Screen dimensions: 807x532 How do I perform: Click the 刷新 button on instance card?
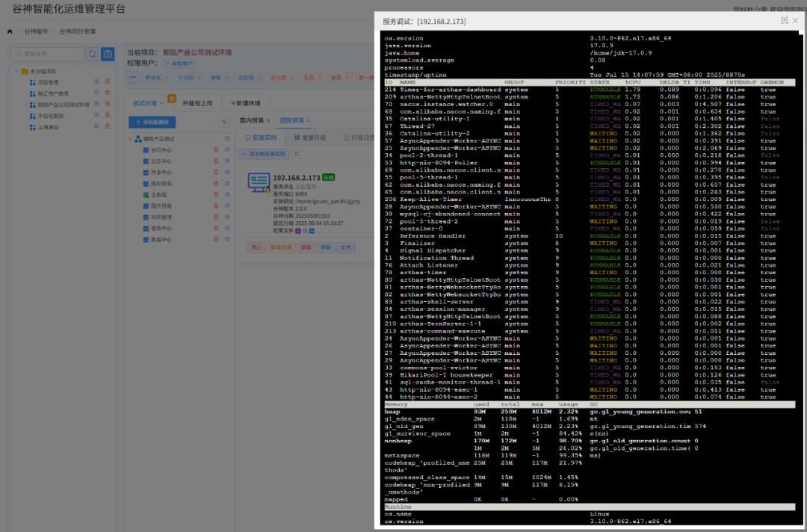tap(326, 247)
